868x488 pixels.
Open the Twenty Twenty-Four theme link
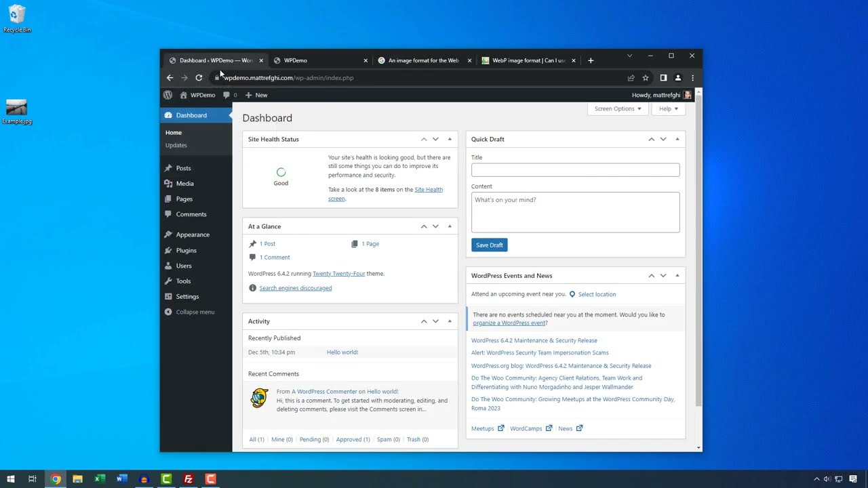(x=339, y=274)
